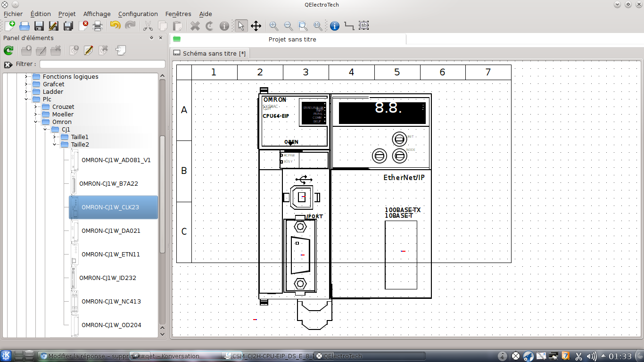Close the project with the red X page icon

click(84, 26)
